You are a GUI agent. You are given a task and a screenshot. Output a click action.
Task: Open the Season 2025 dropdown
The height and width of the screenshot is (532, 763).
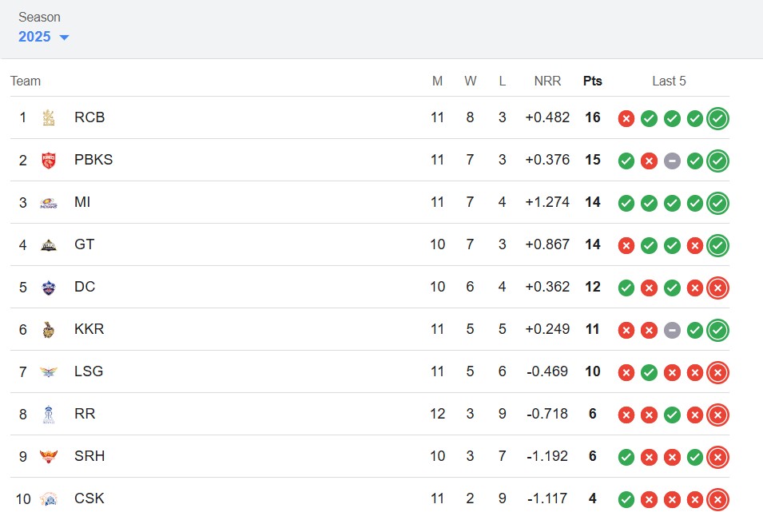click(x=63, y=38)
